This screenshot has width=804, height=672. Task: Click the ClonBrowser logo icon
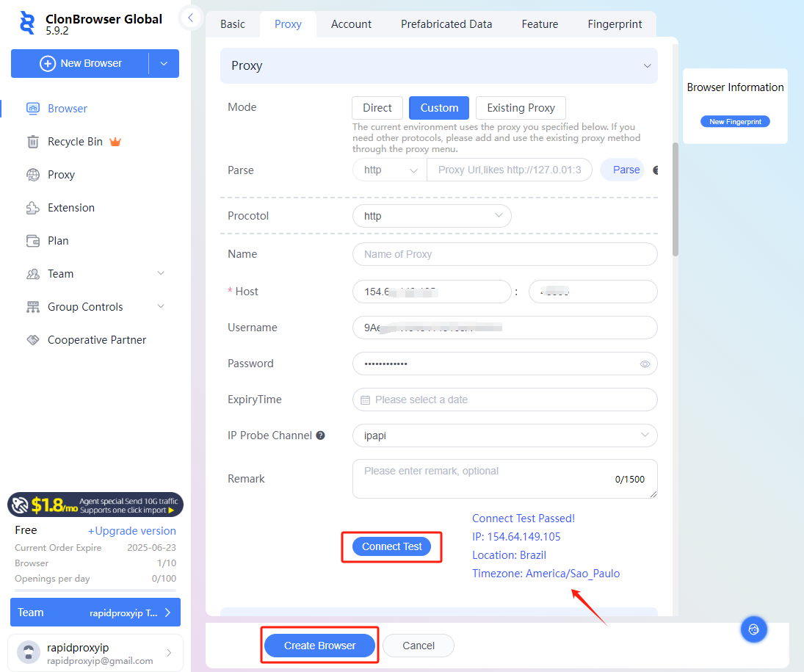point(27,24)
